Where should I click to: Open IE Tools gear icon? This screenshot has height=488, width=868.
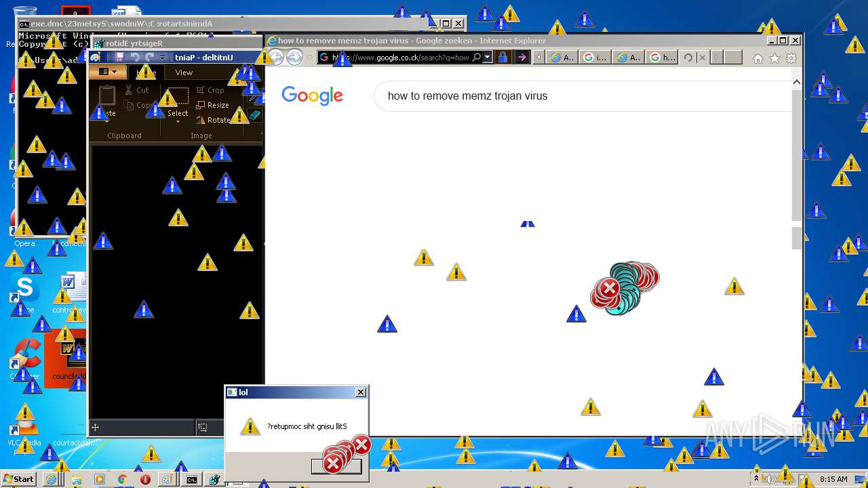pos(791,58)
